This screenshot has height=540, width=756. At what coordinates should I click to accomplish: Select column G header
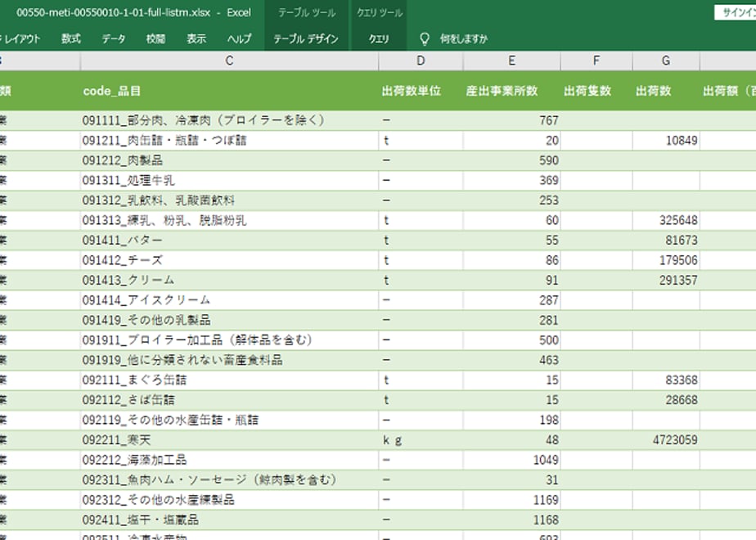[666, 61]
